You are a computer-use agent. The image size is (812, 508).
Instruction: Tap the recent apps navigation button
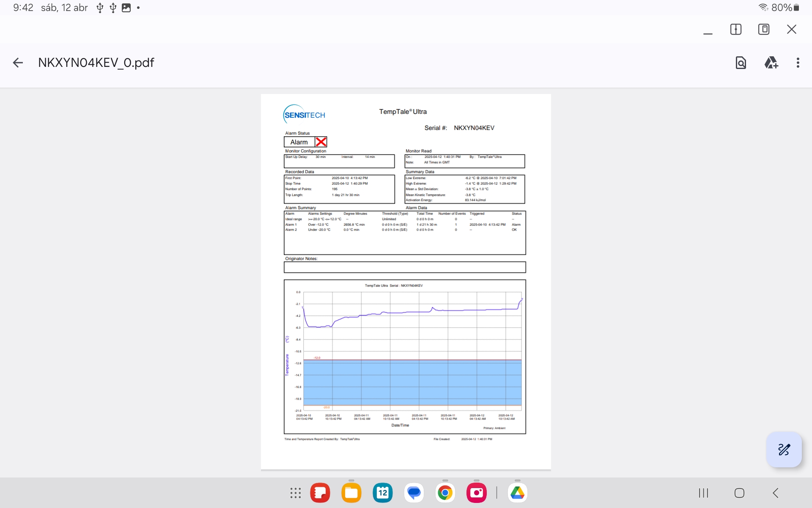pyautogui.click(x=703, y=493)
